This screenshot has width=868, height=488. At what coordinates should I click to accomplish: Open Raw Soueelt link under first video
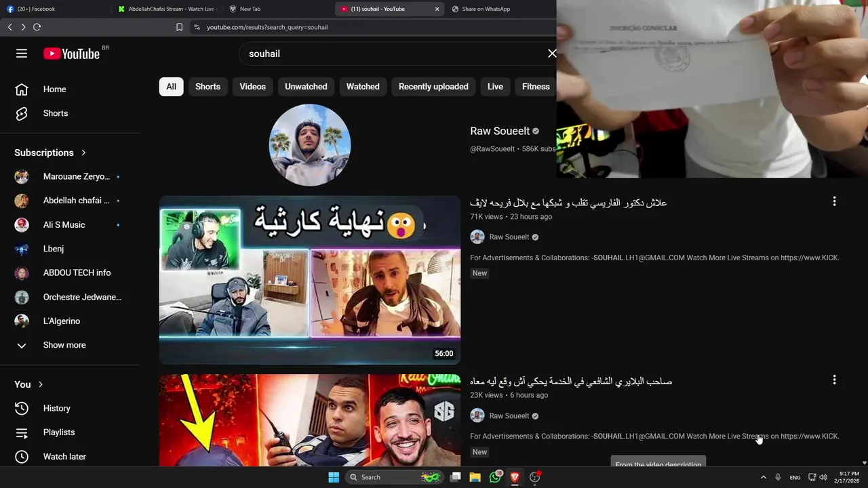[509, 237]
